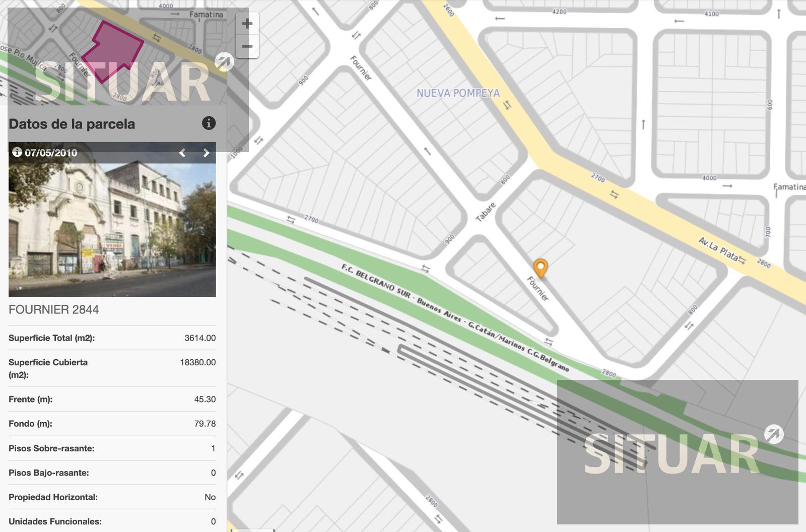The height and width of the screenshot is (532, 806).
Task: Click the photo date 07/05/2010
Action: [x=51, y=153]
